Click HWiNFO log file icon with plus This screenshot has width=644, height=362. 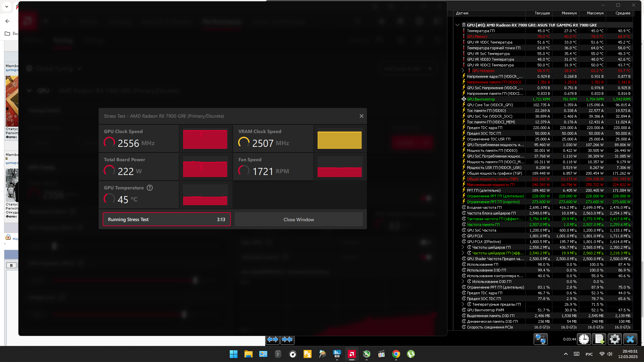(x=599, y=339)
